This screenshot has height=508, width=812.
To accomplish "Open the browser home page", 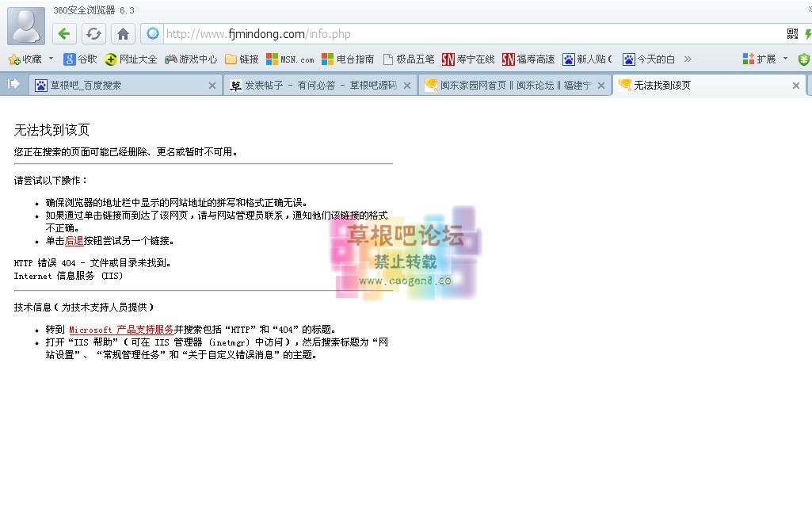I will [121, 33].
